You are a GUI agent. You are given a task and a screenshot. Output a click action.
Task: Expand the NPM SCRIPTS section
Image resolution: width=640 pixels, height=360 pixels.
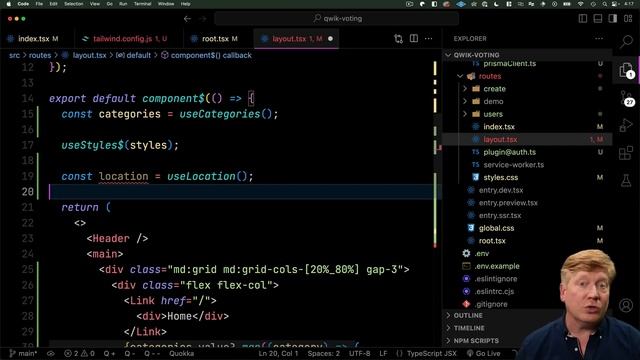[x=476, y=341]
